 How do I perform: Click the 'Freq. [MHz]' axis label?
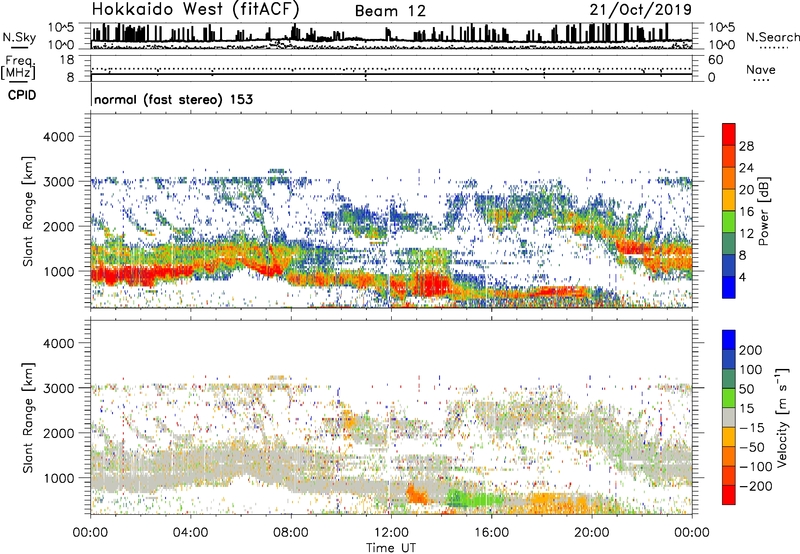[18, 67]
